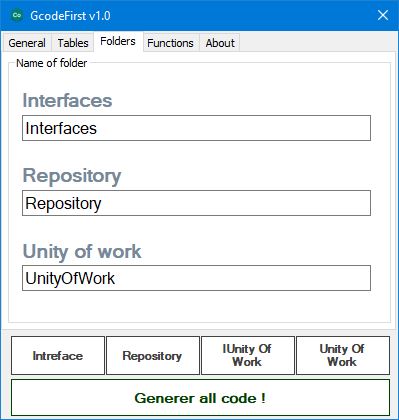
Task: Select the Folders tab
Action: 118,41
